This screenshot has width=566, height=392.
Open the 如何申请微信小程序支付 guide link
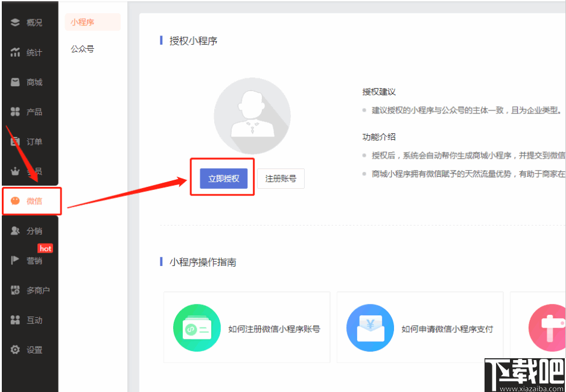pos(447,329)
